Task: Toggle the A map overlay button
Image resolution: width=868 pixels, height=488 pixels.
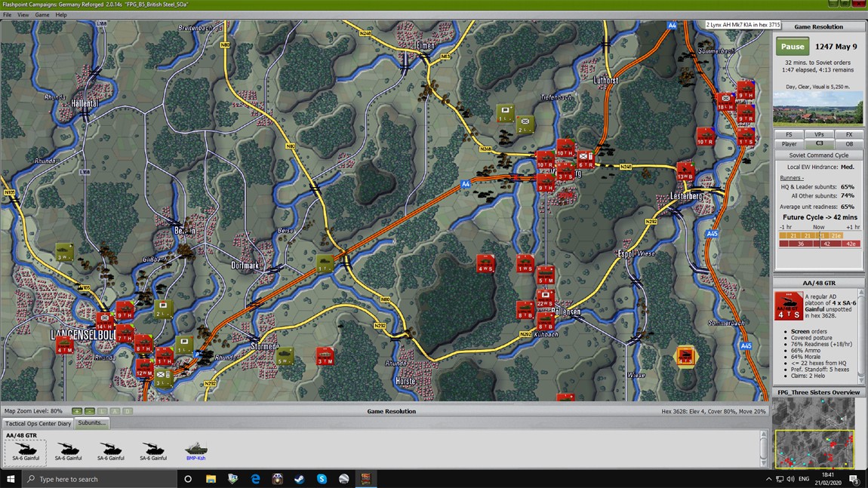Action: point(115,411)
